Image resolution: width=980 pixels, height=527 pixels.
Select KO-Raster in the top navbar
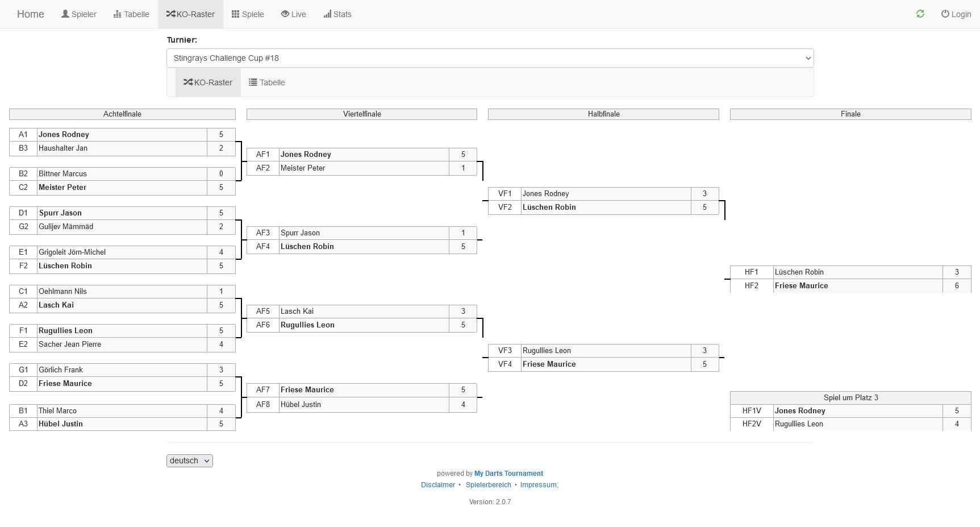pyautogui.click(x=190, y=14)
